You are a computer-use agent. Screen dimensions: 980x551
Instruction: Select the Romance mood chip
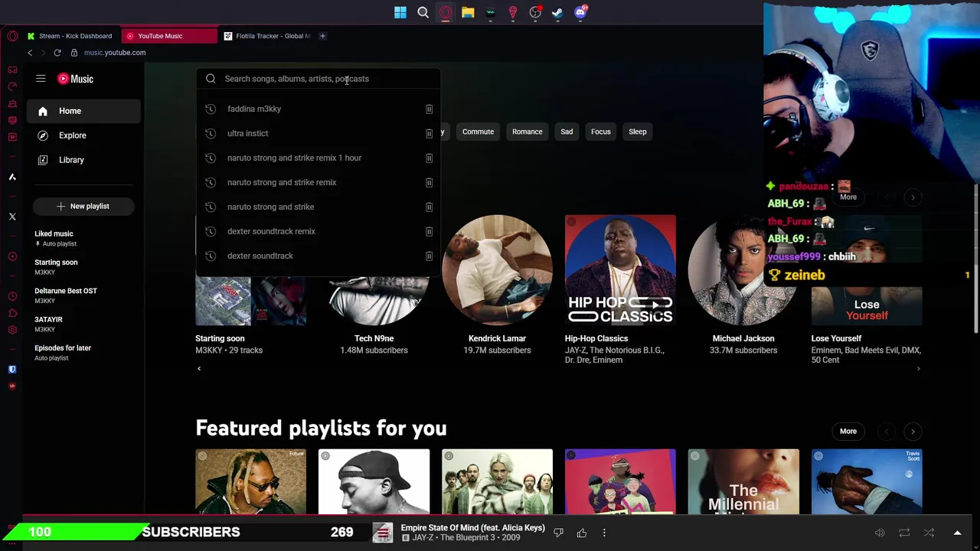(527, 132)
